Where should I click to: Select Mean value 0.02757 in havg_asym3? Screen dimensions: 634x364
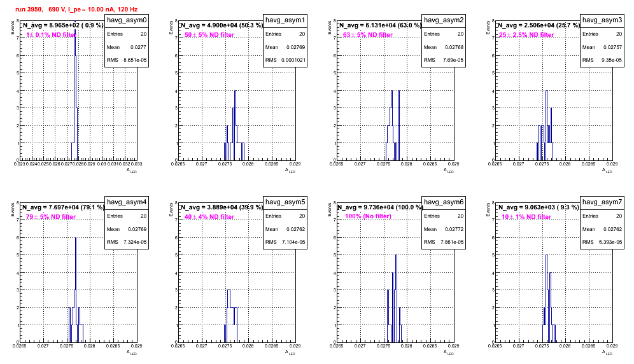click(x=612, y=47)
